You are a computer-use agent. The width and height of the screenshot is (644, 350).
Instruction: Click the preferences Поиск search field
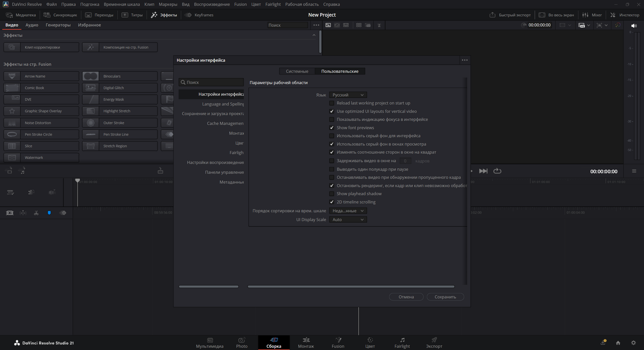click(211, 82)
